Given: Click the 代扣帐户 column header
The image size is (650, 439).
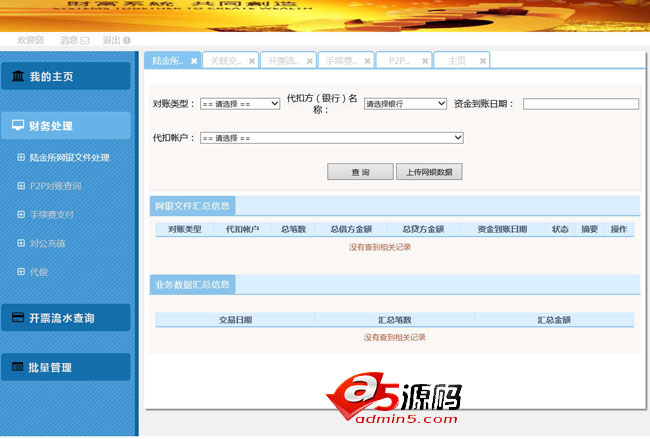Looking at the screenshot, I should point(243,229).
